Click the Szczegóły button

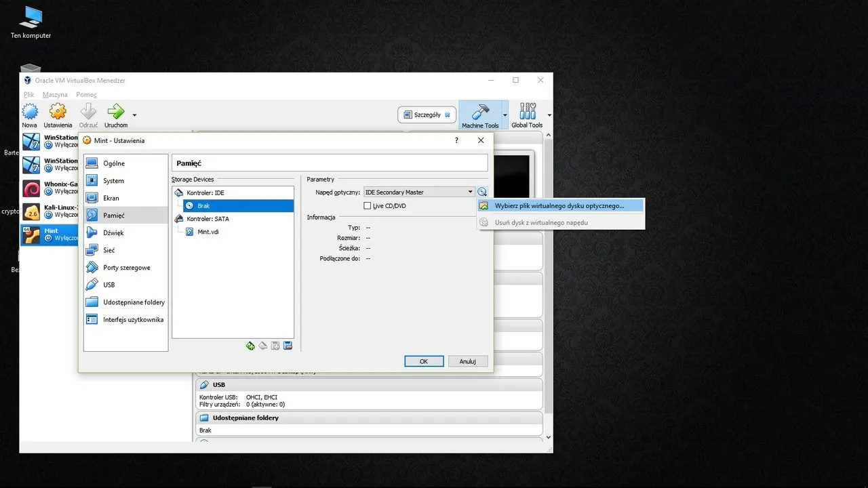point(427,115)
